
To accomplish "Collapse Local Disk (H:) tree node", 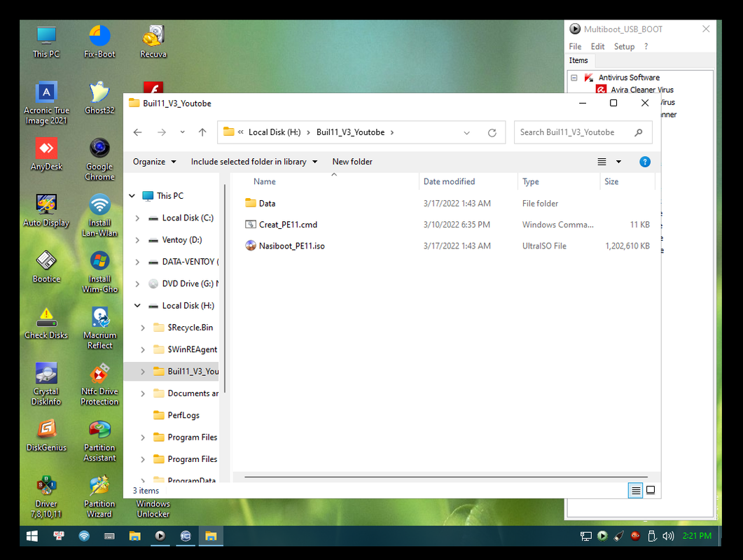I will point(137,306).
